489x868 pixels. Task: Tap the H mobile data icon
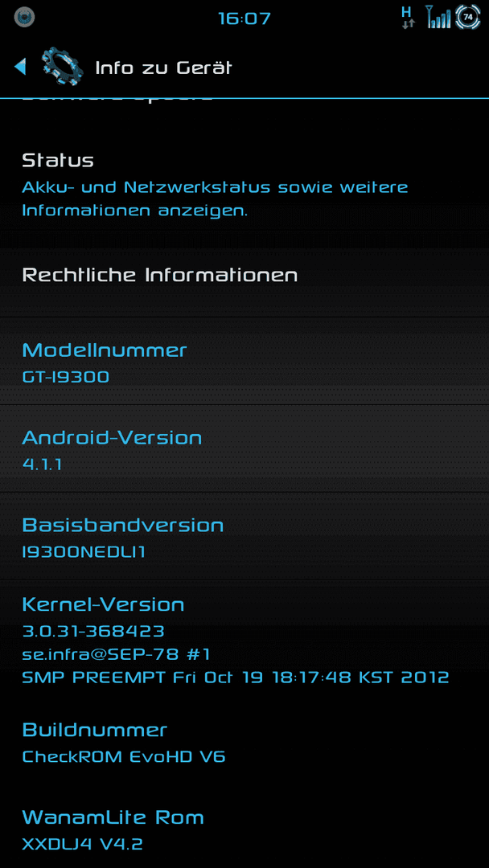[x=408, y=17]
